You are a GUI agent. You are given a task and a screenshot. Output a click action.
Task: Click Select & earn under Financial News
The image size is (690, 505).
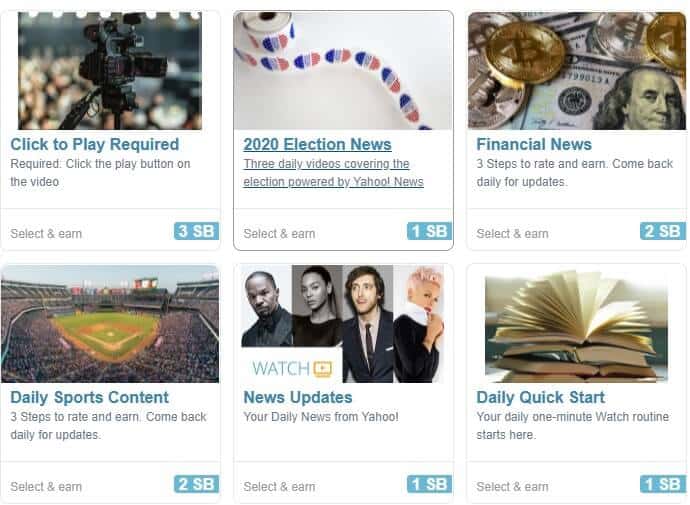point(512,234)
